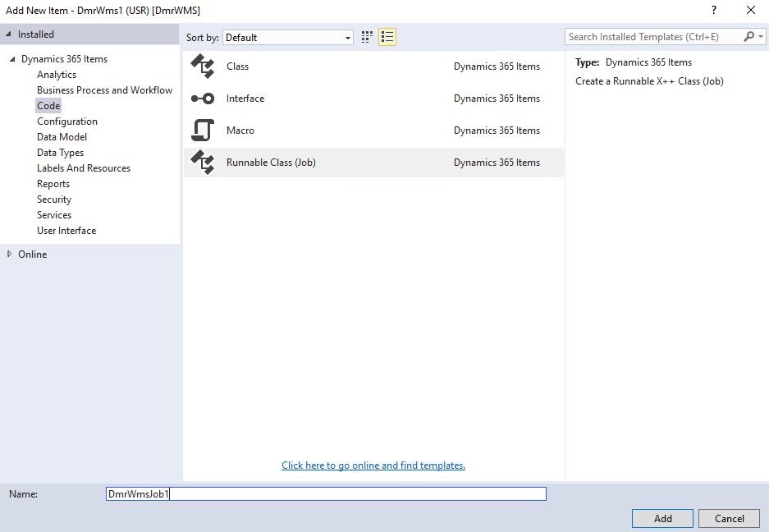Click the Interface template name

click(x=245, y=99)
